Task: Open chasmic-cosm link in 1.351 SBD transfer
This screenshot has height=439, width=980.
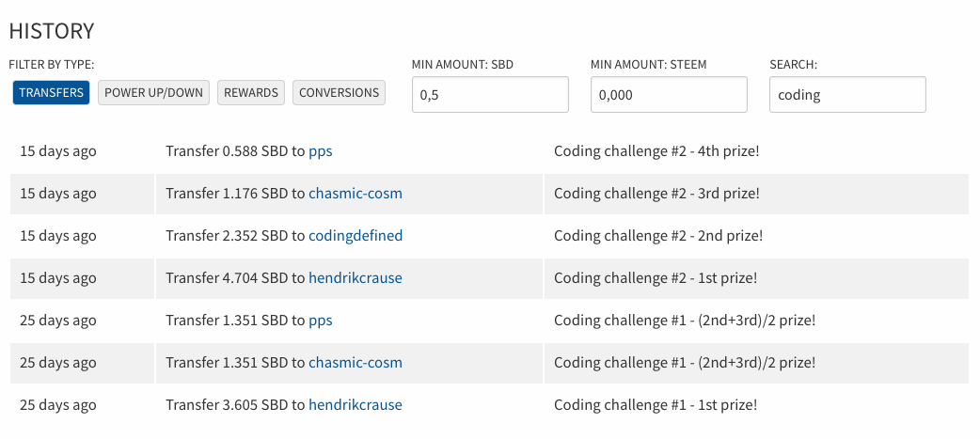Action: (x=356, y=363)
